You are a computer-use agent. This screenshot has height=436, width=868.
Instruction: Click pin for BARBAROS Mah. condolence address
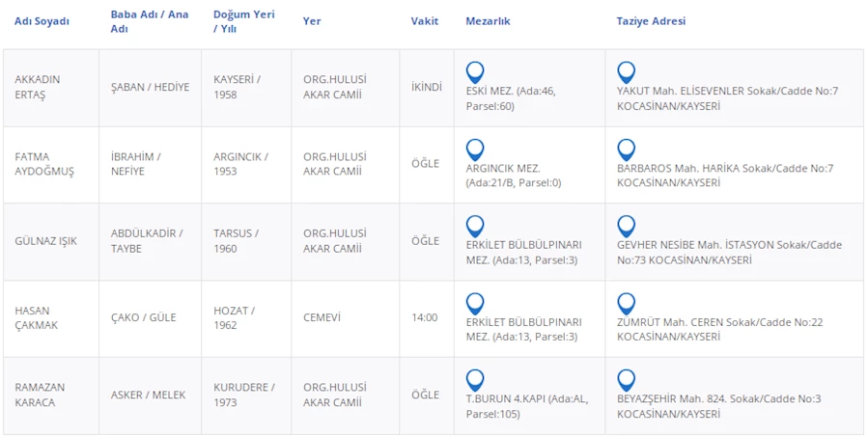627,149
